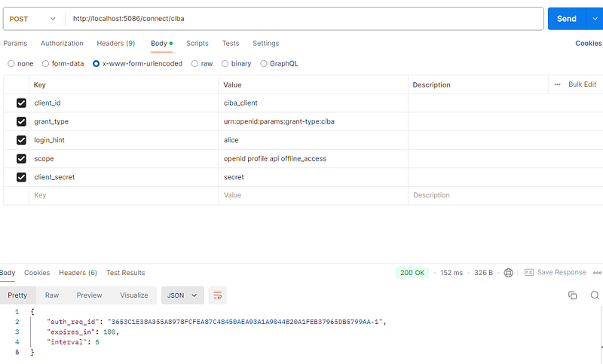Click the empty new Key field
The height and width of the screenshot is (364, 603).
click(x=124, y=195)
